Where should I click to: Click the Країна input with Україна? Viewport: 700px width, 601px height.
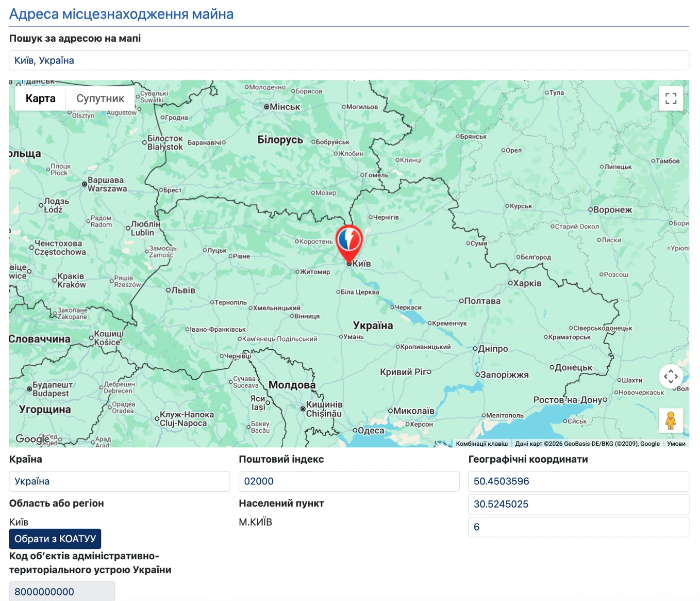(120, 481)
